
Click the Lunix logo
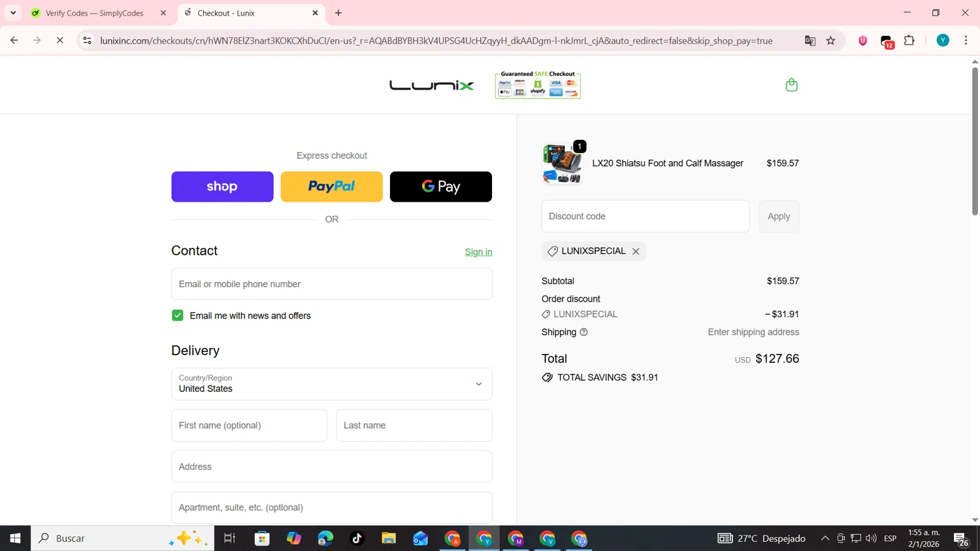tap(432, 86)
